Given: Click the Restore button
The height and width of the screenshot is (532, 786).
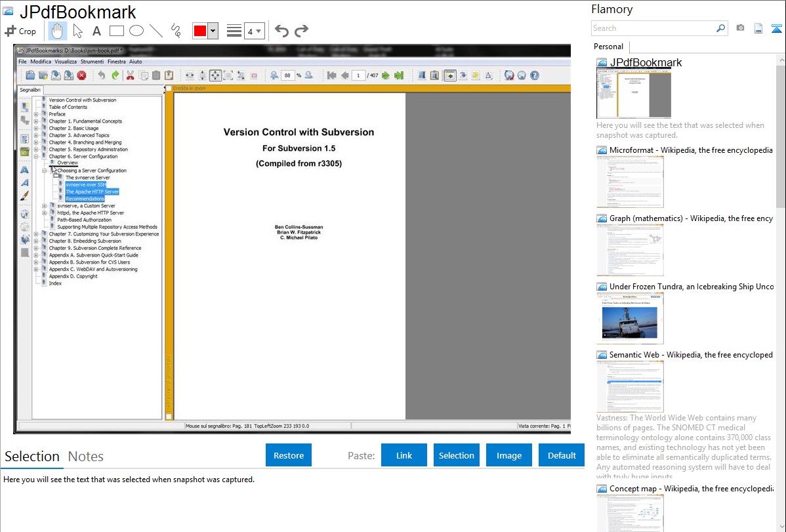Looking at the screenshot, I should 289,455.
